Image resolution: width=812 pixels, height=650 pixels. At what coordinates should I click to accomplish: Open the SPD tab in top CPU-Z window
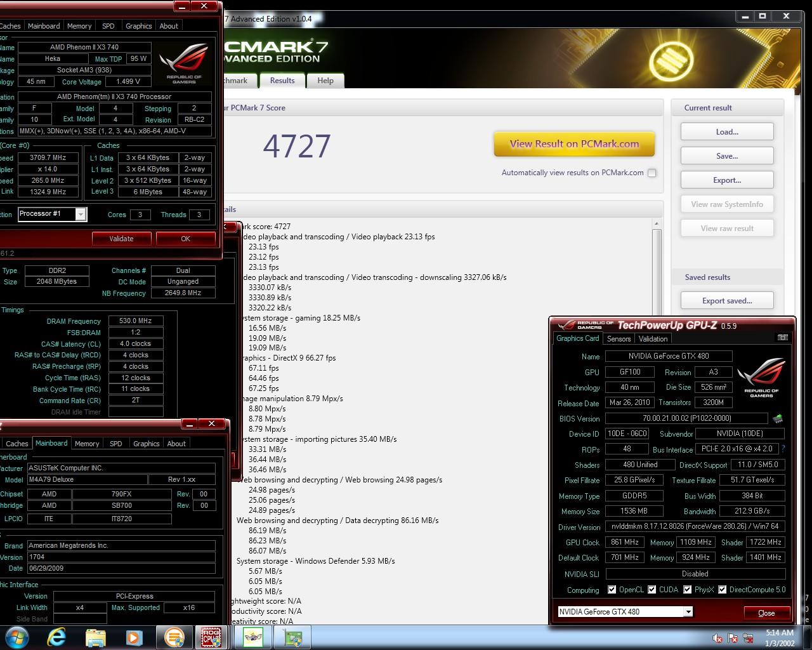(108, 26)
